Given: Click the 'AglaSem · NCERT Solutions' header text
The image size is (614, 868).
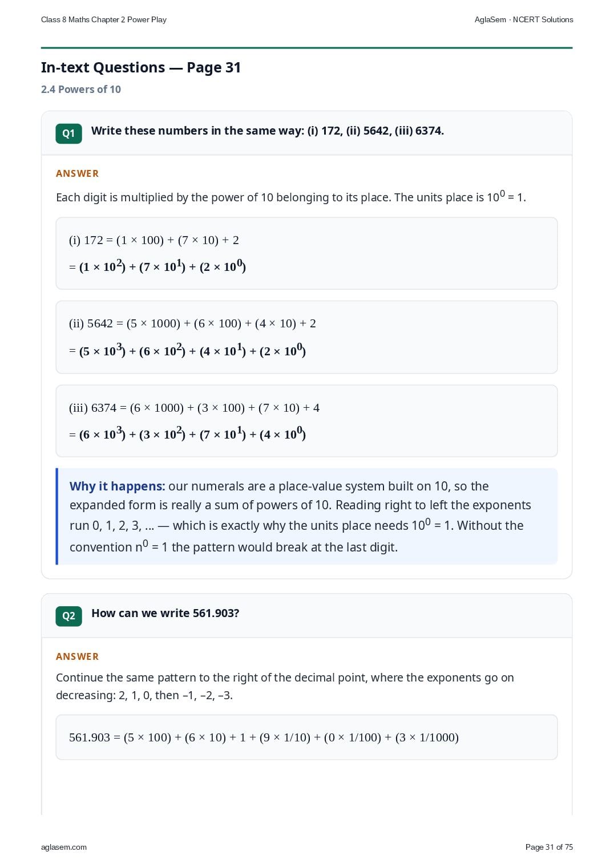Looking at the screenshot, I should coord(524,19).
